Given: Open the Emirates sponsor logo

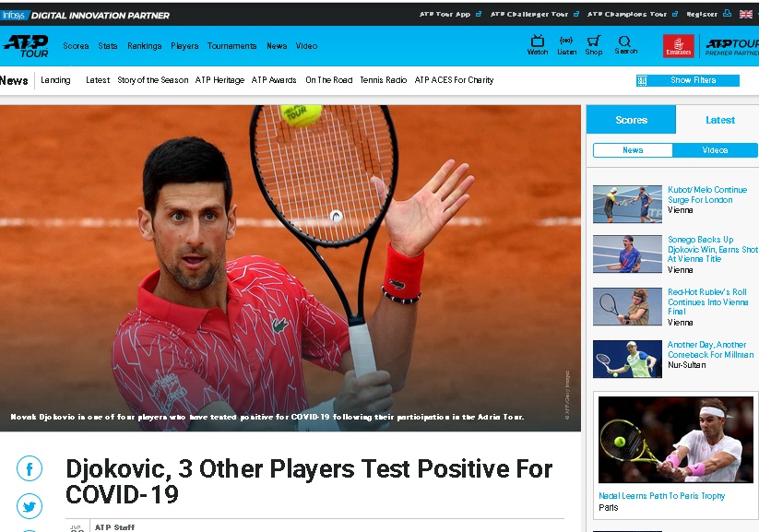Looking at the screenshot, I should point(678,46).
